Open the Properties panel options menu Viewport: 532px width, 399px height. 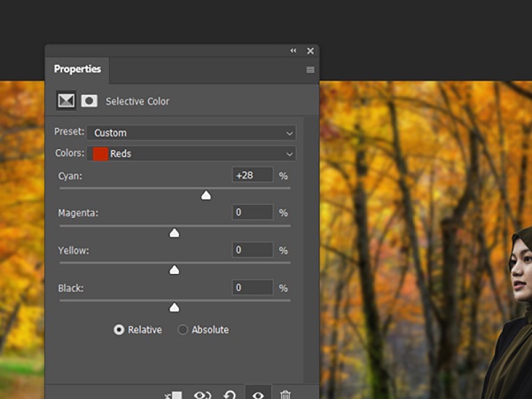pyautogui.click(x=310, y=69)
